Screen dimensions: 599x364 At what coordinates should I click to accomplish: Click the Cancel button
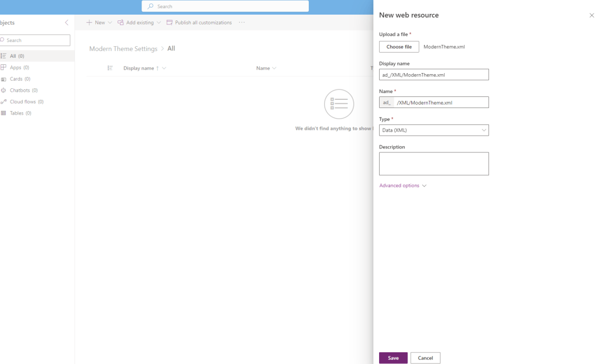425,358
